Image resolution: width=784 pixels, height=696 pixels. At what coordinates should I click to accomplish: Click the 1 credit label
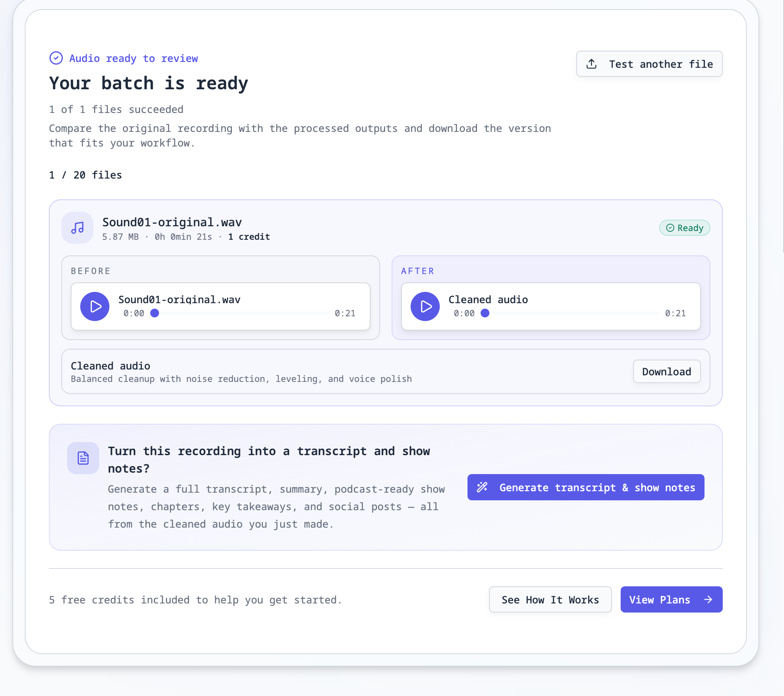249,237
